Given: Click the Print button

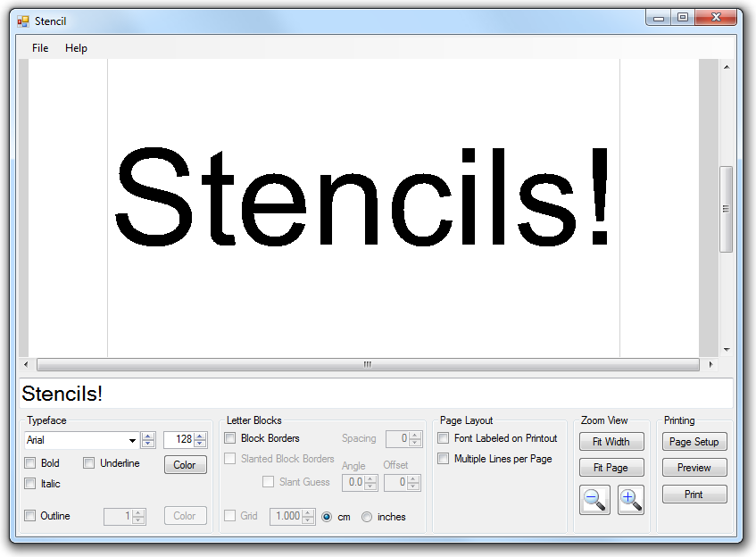Looking at the screenshot, I should click(x=694, y=494).
